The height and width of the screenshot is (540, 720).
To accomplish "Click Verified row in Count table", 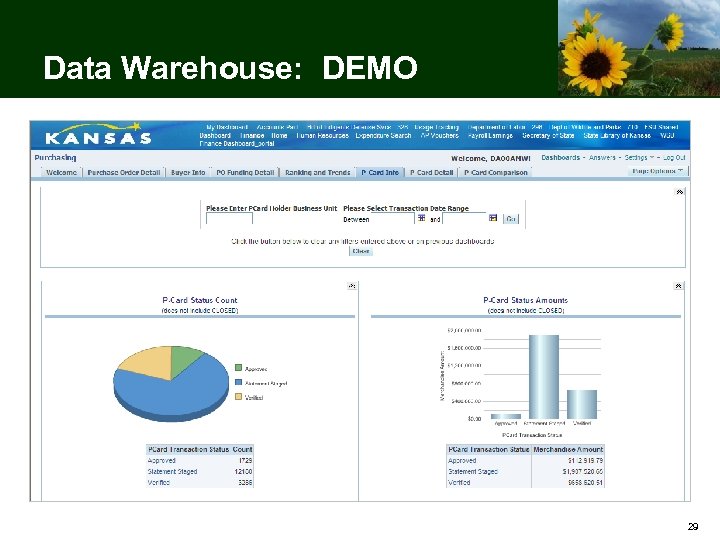I will pyautogui.click(x=199, y=483).
